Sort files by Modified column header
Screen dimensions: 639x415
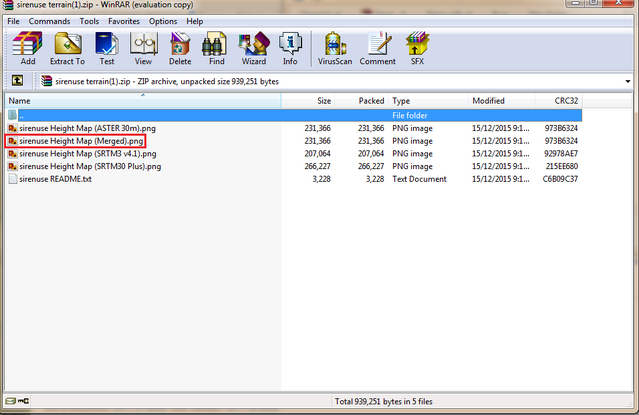click(x=502, y=101)
